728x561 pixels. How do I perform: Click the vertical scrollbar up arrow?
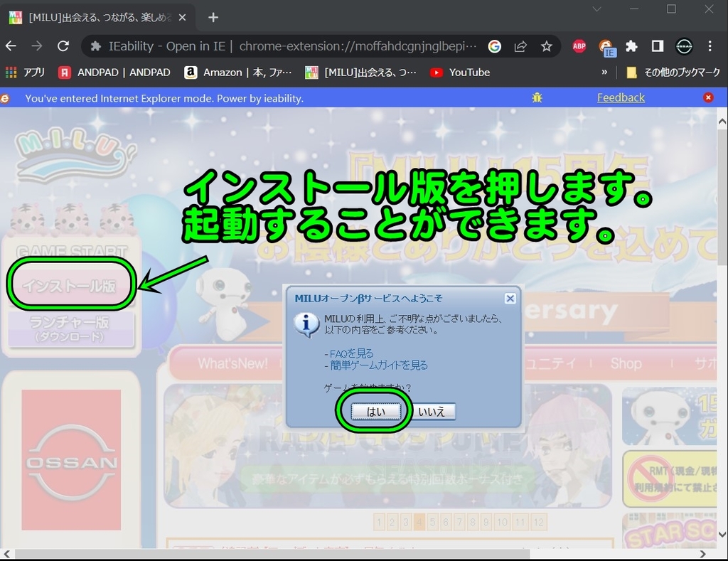722,122
